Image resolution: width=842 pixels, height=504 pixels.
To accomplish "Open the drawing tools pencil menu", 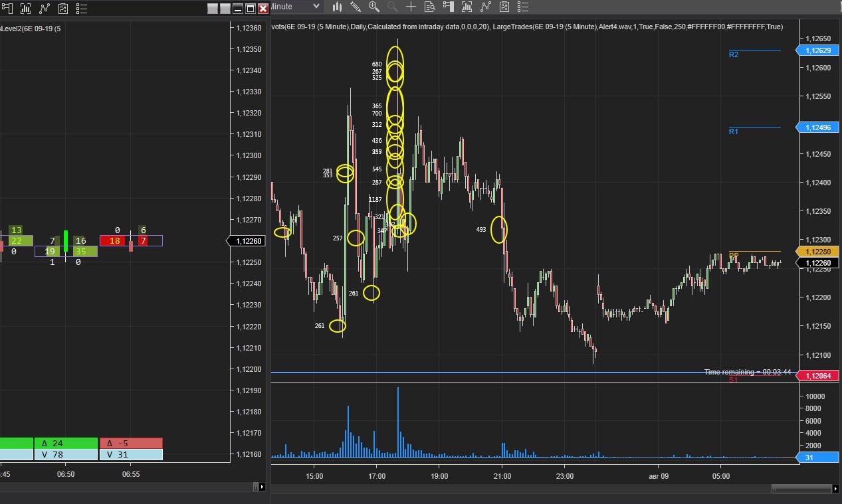I will click(356, 7).
